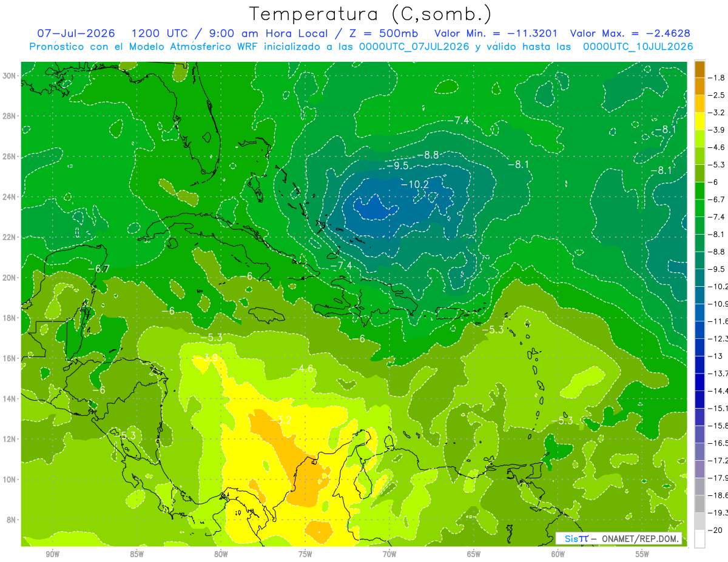This screenshot has height=562, width=728.
Task: Click the -15.1 label on the color bar
Action: pos(719,408)
